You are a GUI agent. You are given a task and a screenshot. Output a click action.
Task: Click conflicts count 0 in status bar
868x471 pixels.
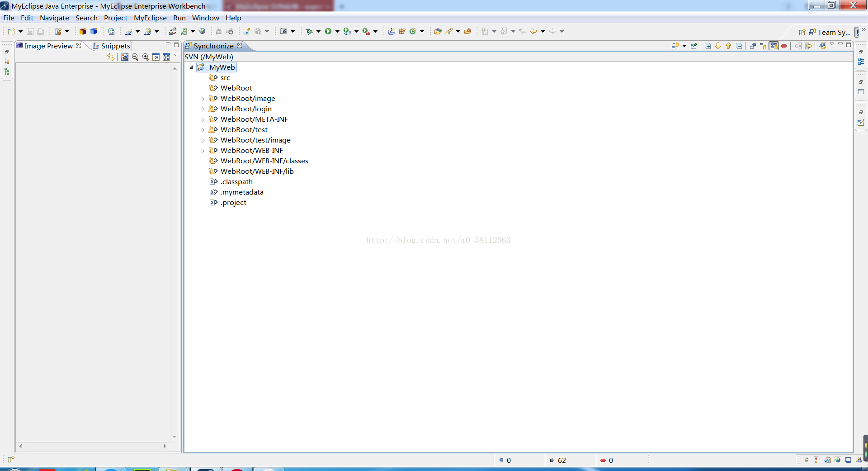607,460
